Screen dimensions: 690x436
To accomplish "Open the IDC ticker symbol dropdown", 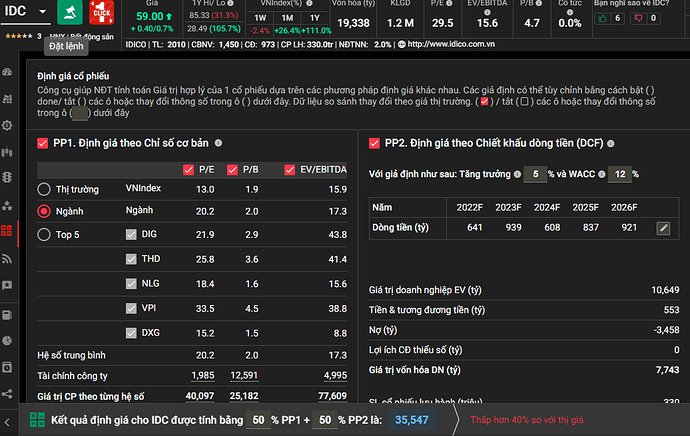I will tap(26, 11).
